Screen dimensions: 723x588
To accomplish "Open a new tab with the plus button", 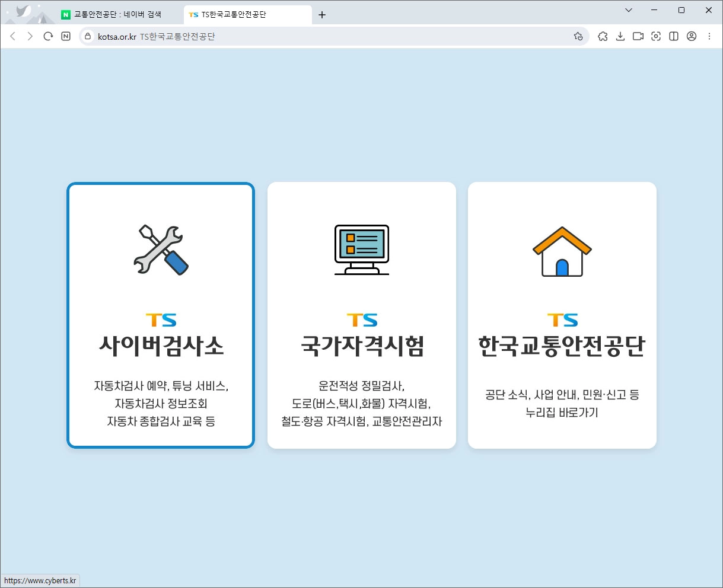I will tap(322, 14).
